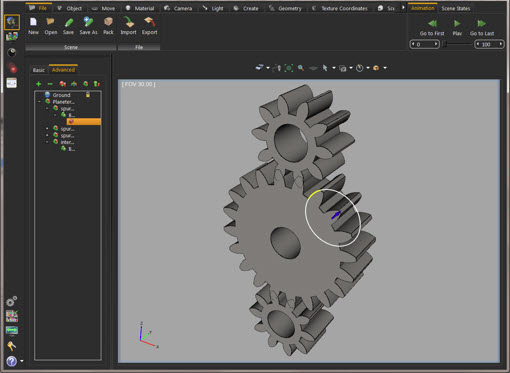Expand the second spur... tree node

[47, 128]
